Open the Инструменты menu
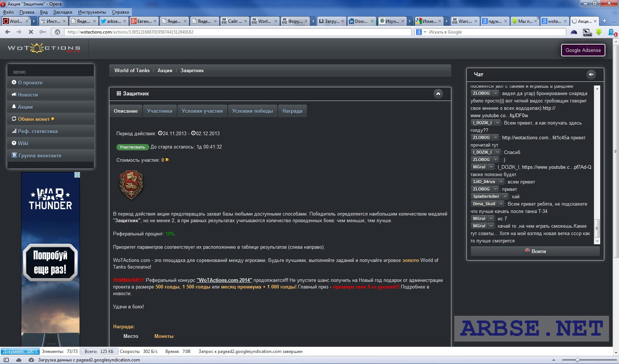 tap(92, 12)
